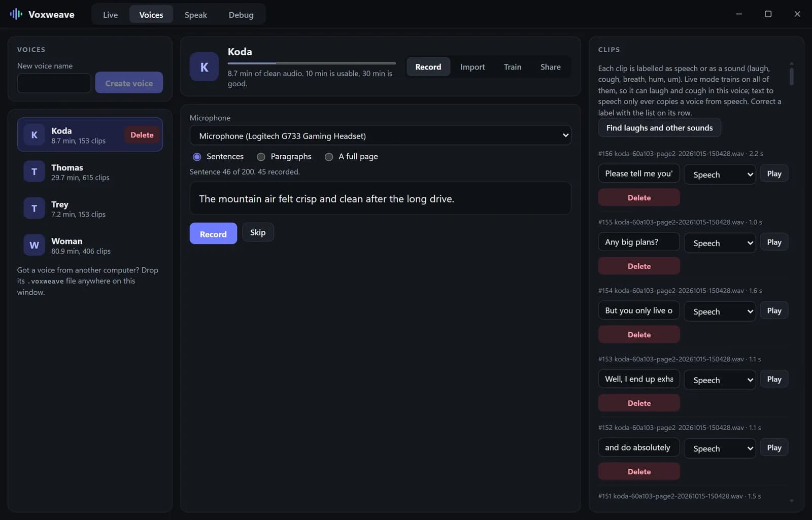
Task: Click the Clips panel scrollbar
Action: click(x=792, y=76)
